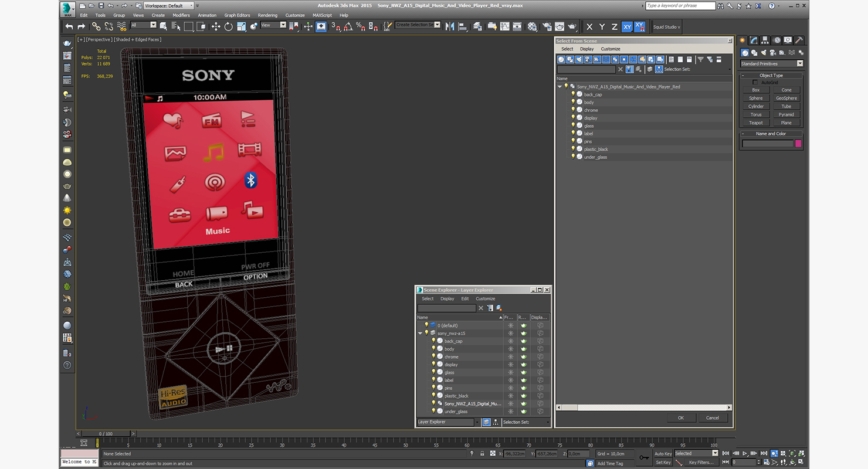Toggle Display Geometry filter in Select From Scene
The width and height of the screenshot is (868, 469).
(561, 59)
